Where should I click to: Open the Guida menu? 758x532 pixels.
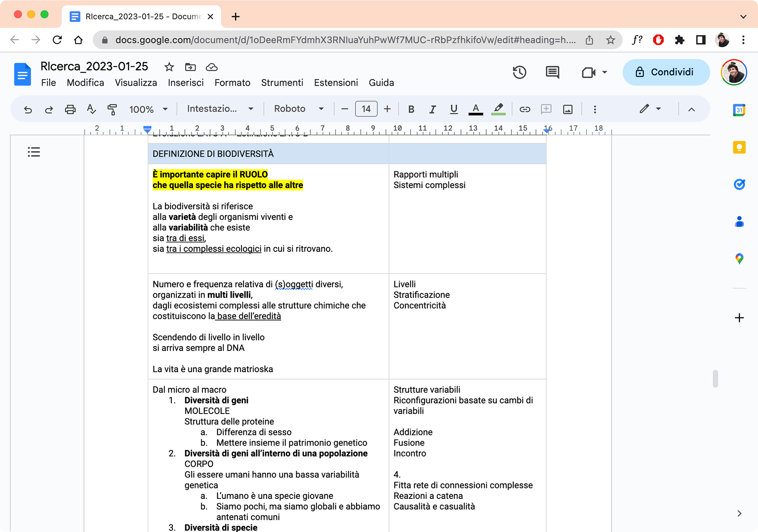click(381, 82)
